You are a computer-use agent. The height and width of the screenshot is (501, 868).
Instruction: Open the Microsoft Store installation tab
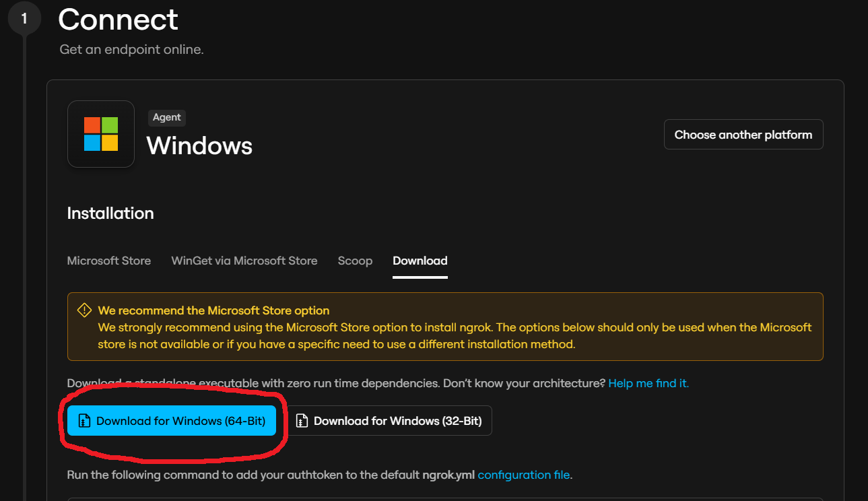click(109, 261)
